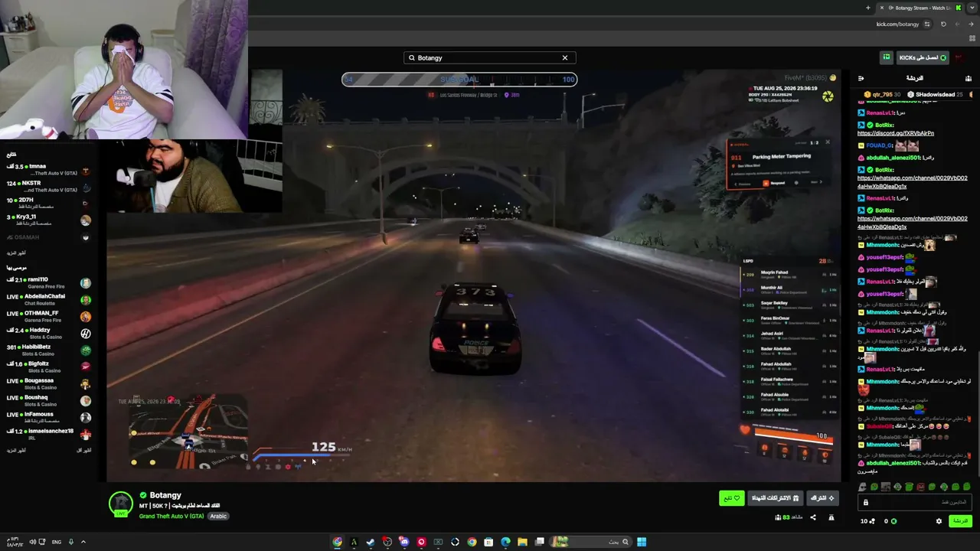Open the browser tab search dropdown
This screenshot has width=980, height=551.
(972, 8)
